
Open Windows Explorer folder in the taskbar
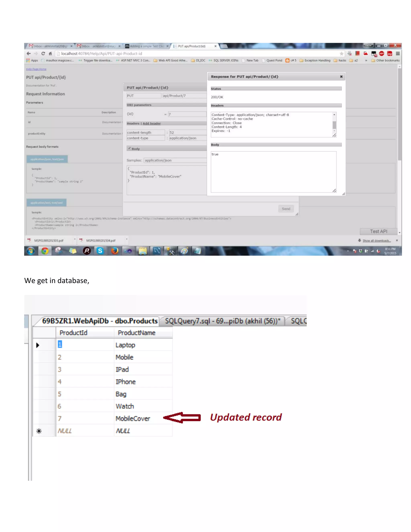(143, 251)
